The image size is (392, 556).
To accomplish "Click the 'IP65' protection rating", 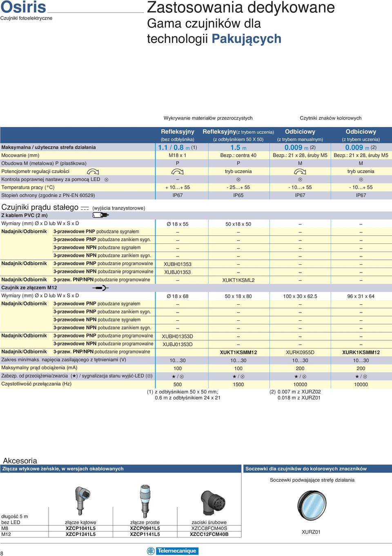I will coord(238,195).
